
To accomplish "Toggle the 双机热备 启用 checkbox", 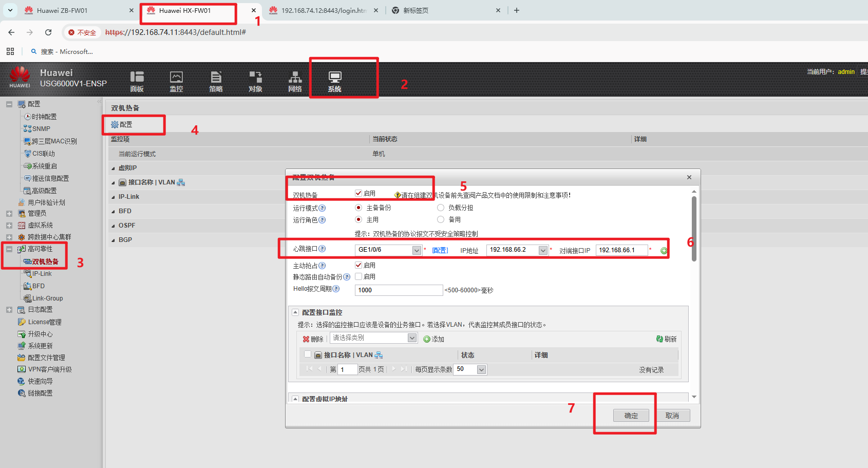I will point(358,193).
